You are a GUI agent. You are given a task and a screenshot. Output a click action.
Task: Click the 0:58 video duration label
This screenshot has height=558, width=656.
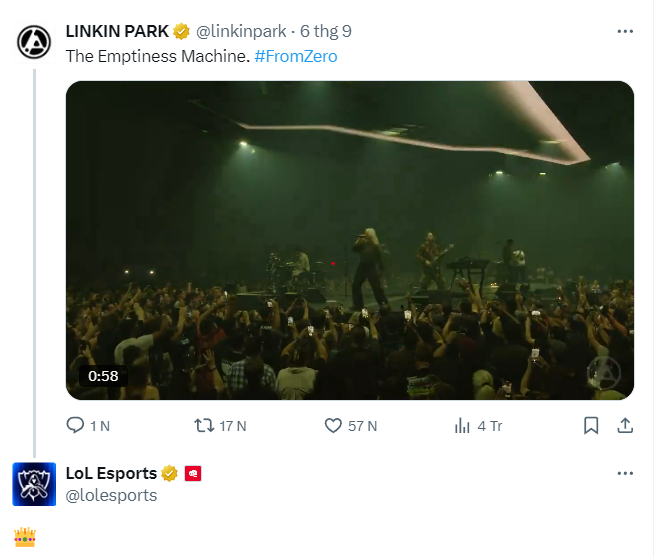coord(103,376)
